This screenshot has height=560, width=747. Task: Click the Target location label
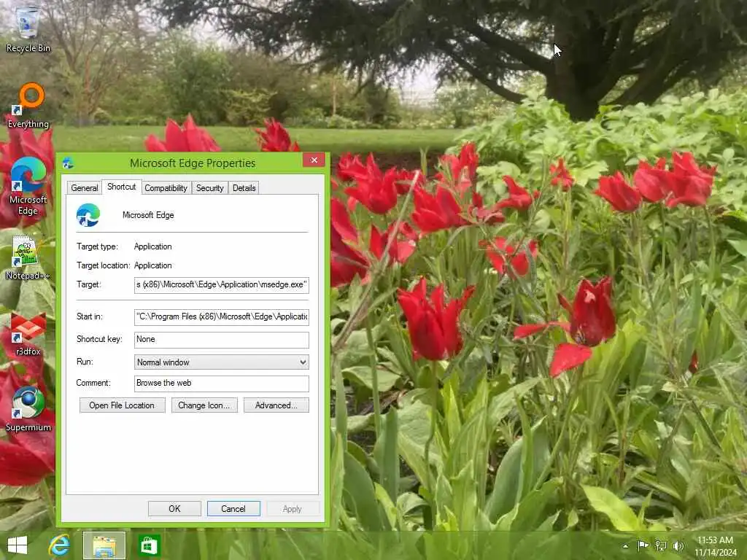104,265
